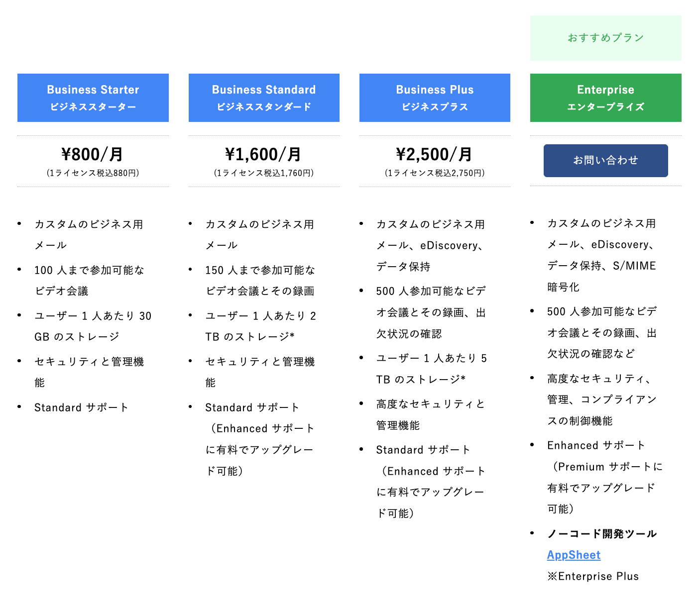
Task: Click 'ノーコード開発ツール' bold text
Action: tap(601, 534)
